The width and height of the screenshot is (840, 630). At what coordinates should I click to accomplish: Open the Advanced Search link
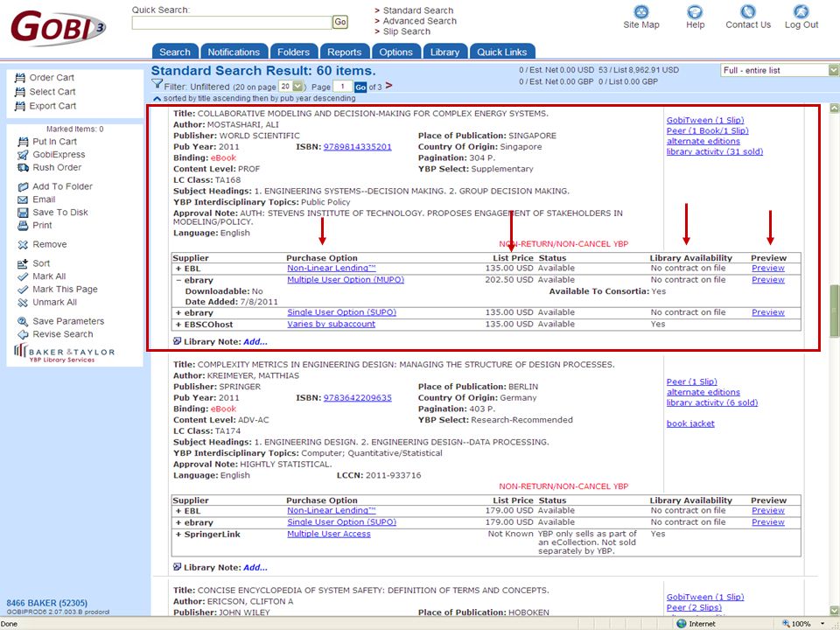click(x=419, y=21)
